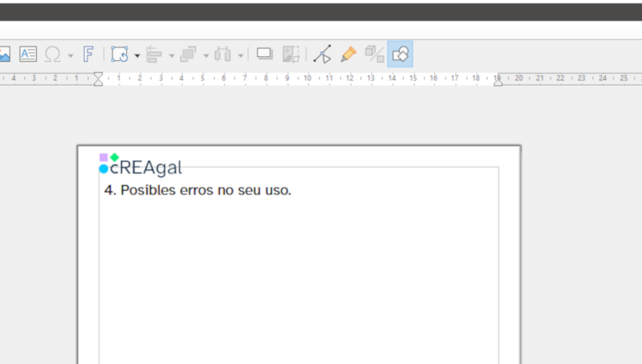This screenshot has height=364, width=642.
Task: Open the Special Character omega icon
Action: tap(53, 55)
